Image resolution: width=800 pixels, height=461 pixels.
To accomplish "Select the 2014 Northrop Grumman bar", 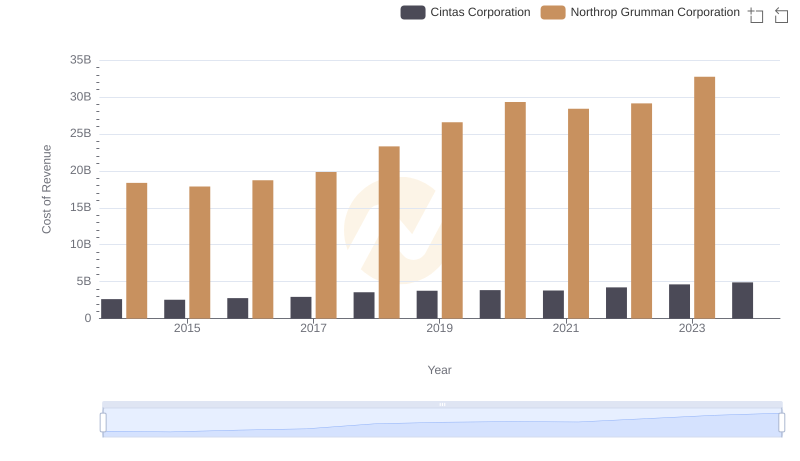I will [137, 251].
